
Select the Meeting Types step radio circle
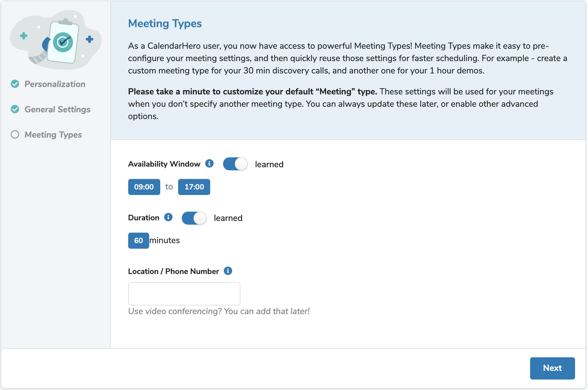pos(15,135)
